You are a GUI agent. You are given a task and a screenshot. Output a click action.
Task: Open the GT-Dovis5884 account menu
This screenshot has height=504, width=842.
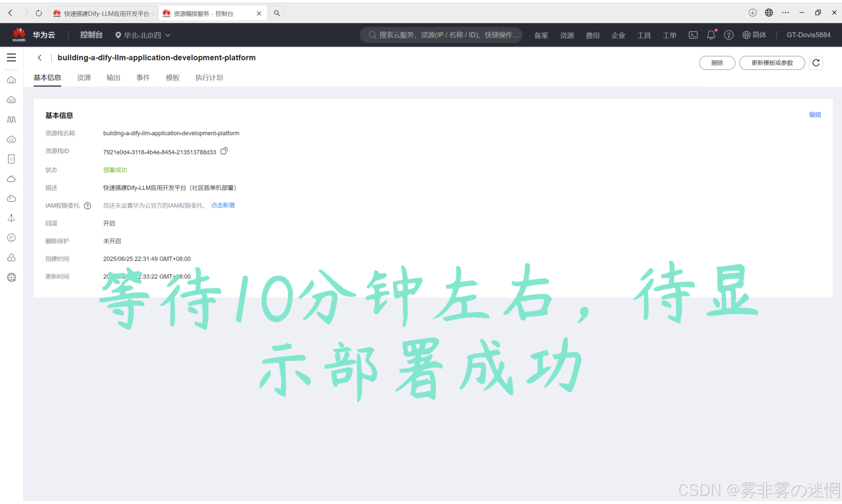(x=808, y=35)
